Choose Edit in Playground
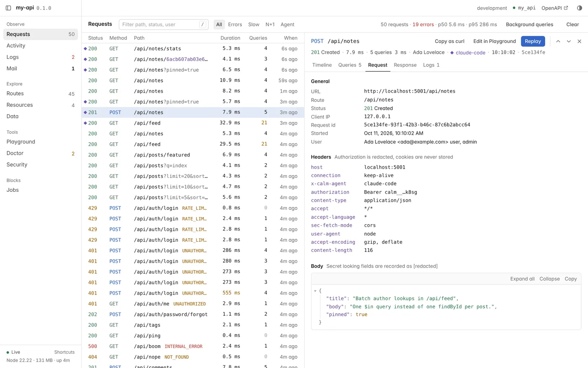Viewport: 588px width, 368px height. coord(494,41)
